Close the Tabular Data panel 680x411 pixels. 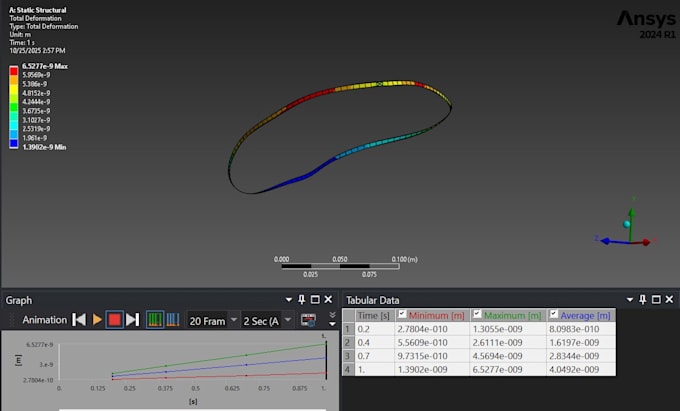click(x=669, y=300)
